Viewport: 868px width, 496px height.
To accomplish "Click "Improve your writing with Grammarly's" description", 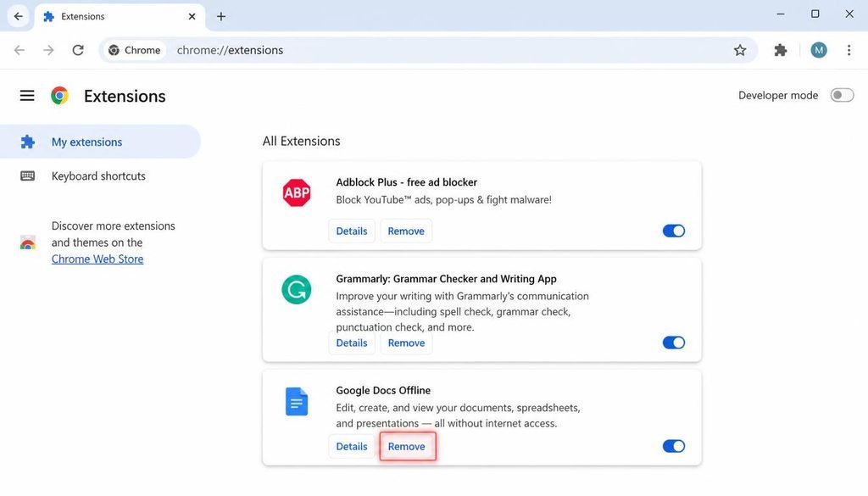I will coord(462,312).
